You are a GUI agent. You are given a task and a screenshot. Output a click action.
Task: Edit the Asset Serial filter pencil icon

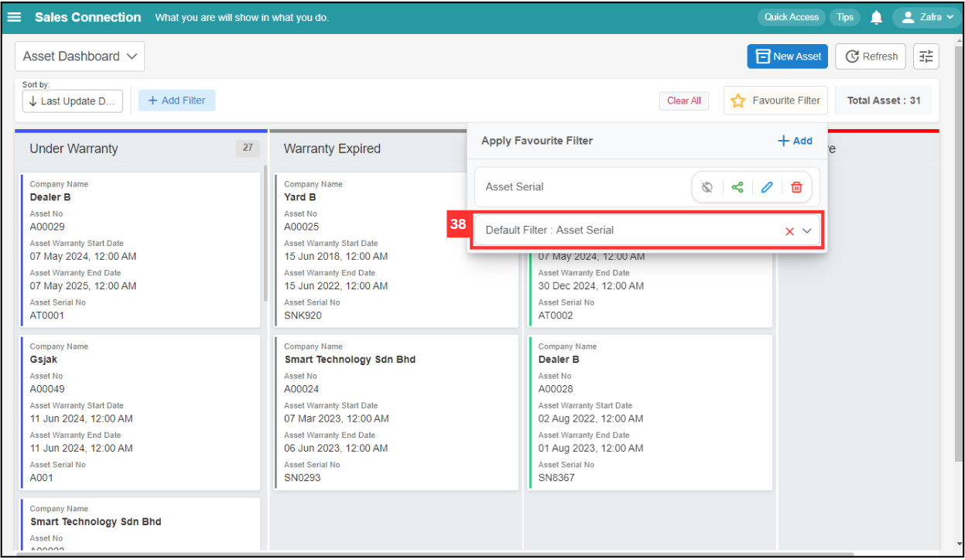(x=767, y=187)
